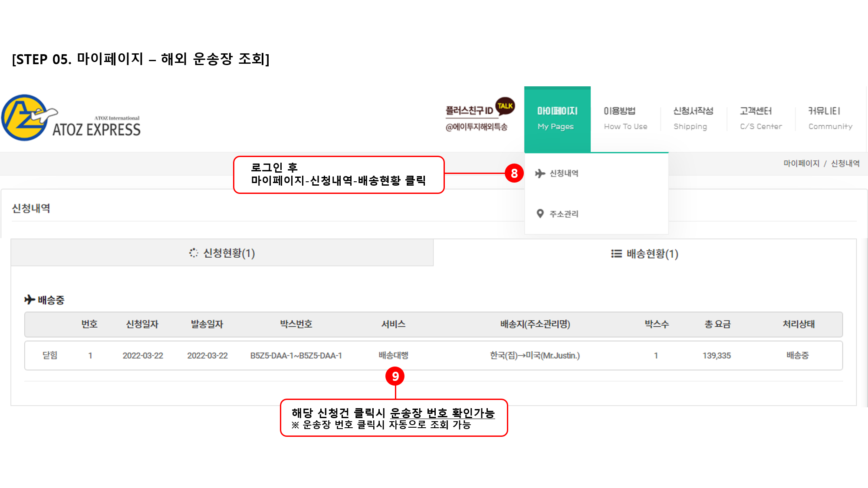Screen dimensions: 868x488
Task: Select 신청내역 from dropdown menu
Action: [x=564, y=174]
